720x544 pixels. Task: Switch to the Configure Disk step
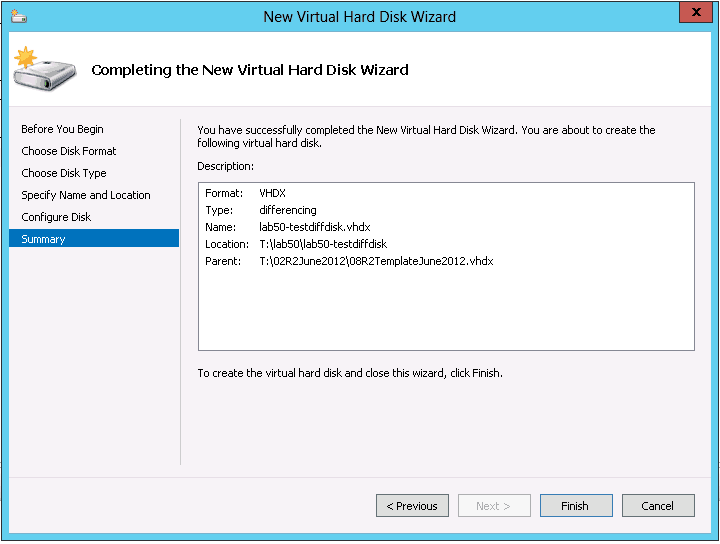(56, 217)
